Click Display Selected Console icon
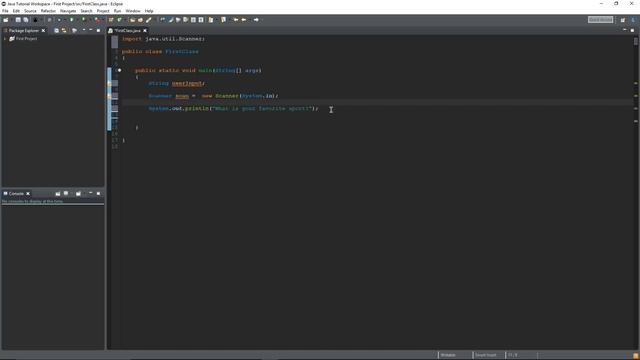 click(66, 193)
